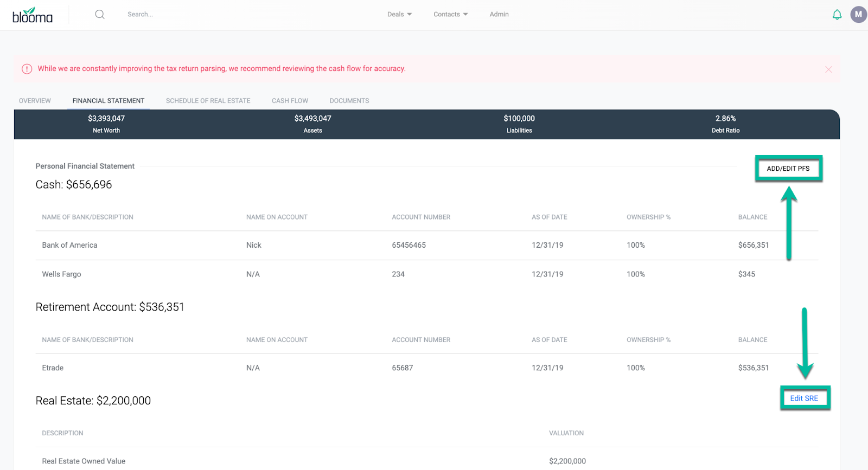Viewport: 868px width, 470px height.
Task: Click the ADD/EDIT PFS button
Action: pyautogui.click(x=788, y=169)
